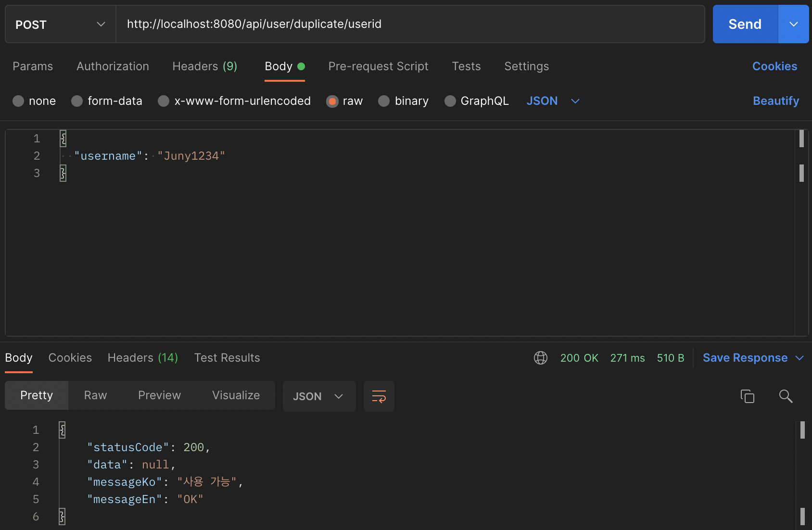Screen dimensions: 812x530
Task: Select the binary body option
Action: coord(384,101)
